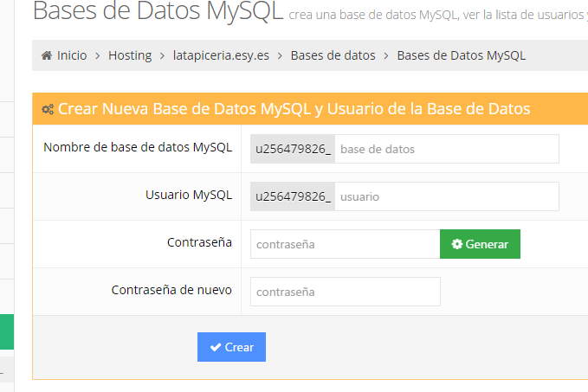Click the home icon in breadcrumb
588x392 pixels.
click(x=47, y=55)
